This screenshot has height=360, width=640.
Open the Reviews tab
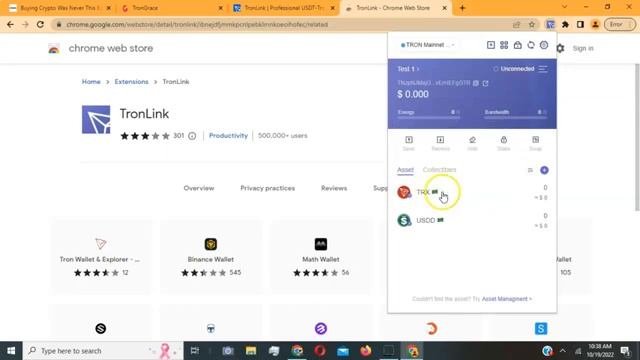(334, 188)
